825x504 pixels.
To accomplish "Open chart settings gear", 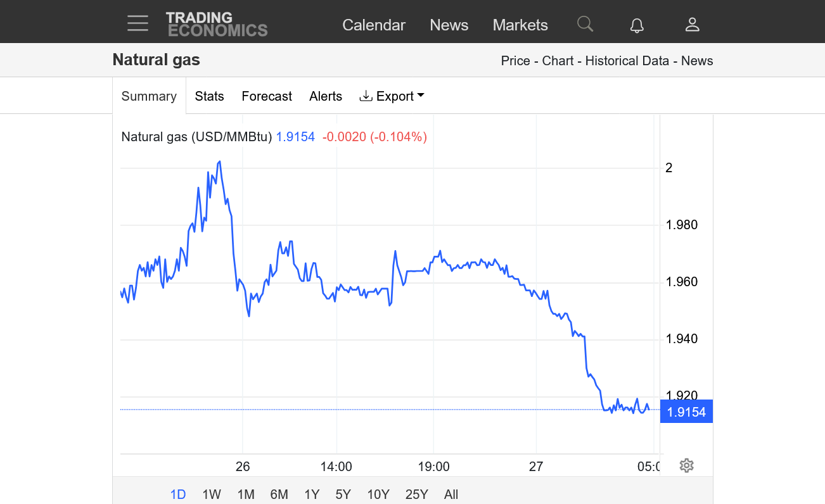I will click(686, 466).
